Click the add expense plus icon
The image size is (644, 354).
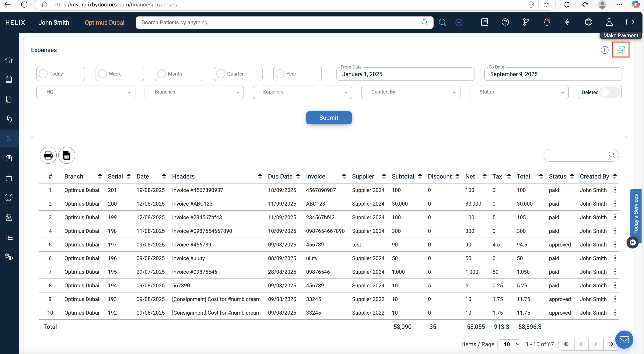[604, 50]
